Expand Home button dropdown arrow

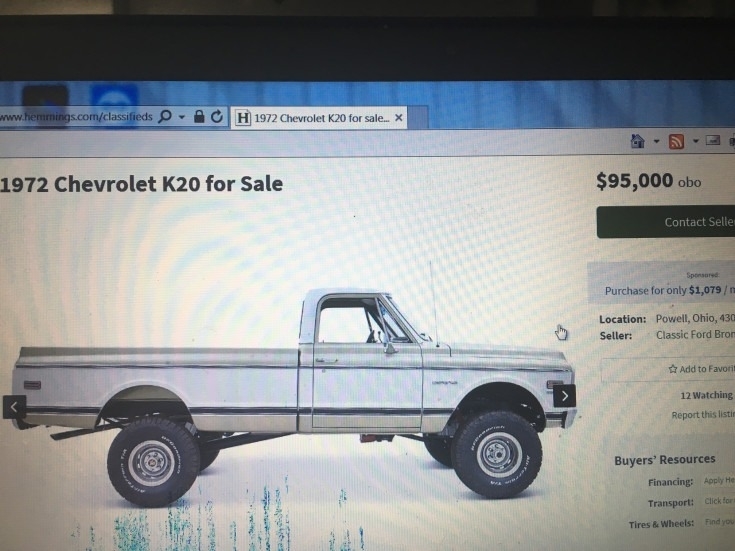click(656, 141)
